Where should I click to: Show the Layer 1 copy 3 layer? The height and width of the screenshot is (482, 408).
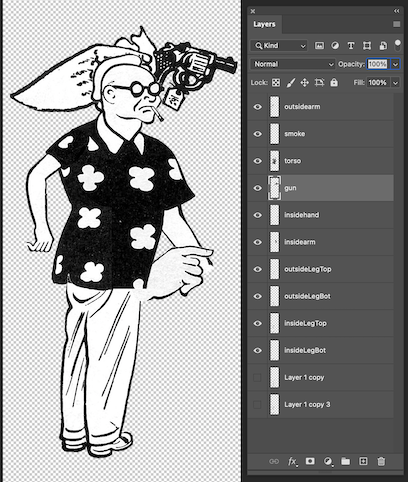tap(257, 405)
